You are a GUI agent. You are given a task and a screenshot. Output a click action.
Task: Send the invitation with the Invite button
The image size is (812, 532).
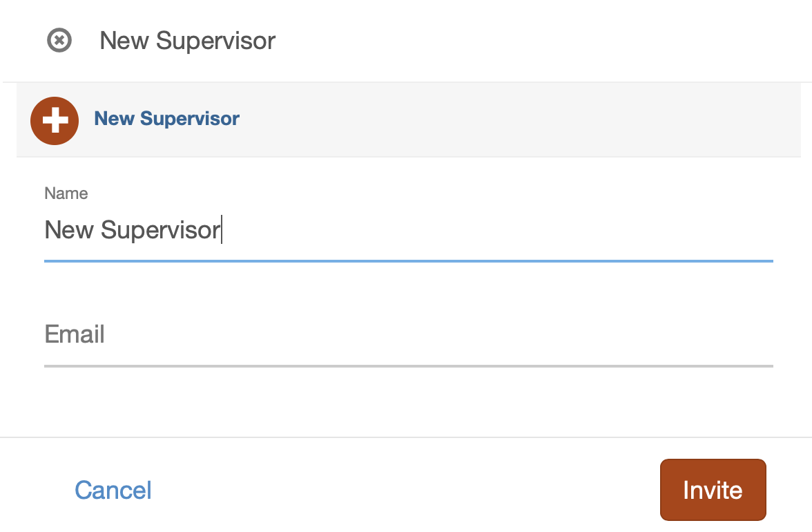713,490
